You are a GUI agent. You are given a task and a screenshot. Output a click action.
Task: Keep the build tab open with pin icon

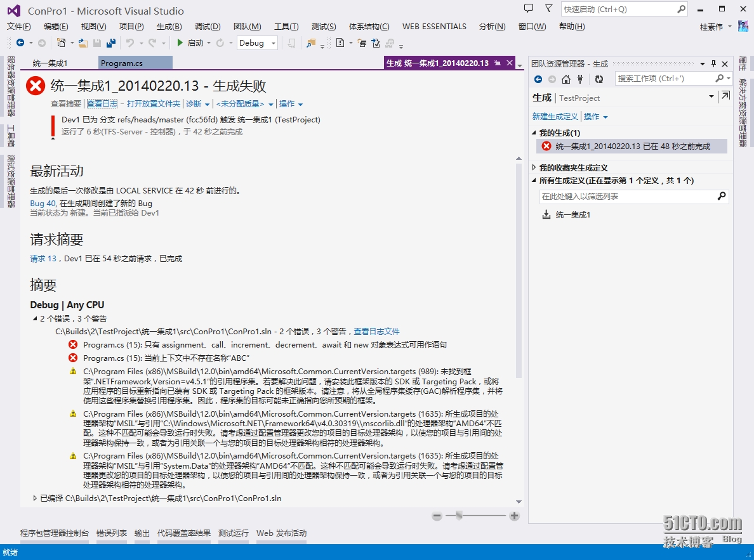pyautogui.click(x=498, y=63)
